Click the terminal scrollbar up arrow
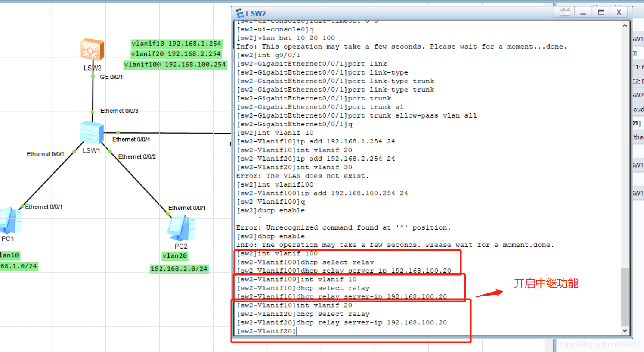This screenshot has width=644, height=352. (x=625, y=26)
